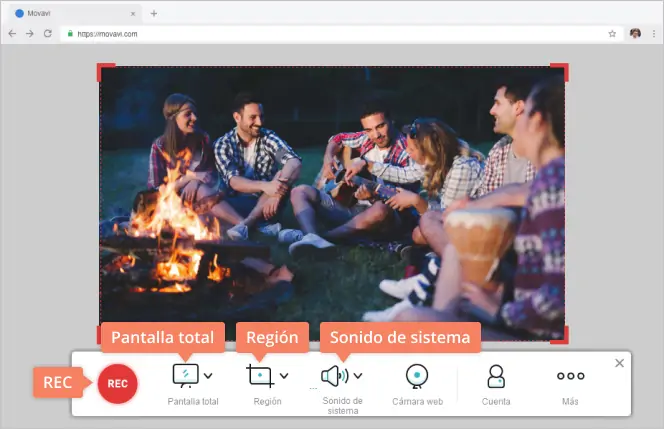Open the browser three-dot menu
The height and width of the screenshot is (429, 664).
click(654, 34)
